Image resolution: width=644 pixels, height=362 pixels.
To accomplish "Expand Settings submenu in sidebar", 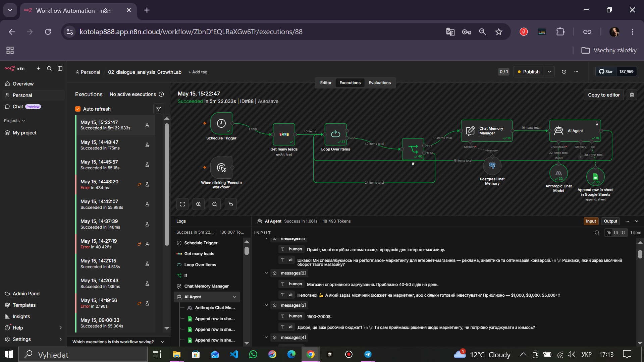I will [61, 339].
